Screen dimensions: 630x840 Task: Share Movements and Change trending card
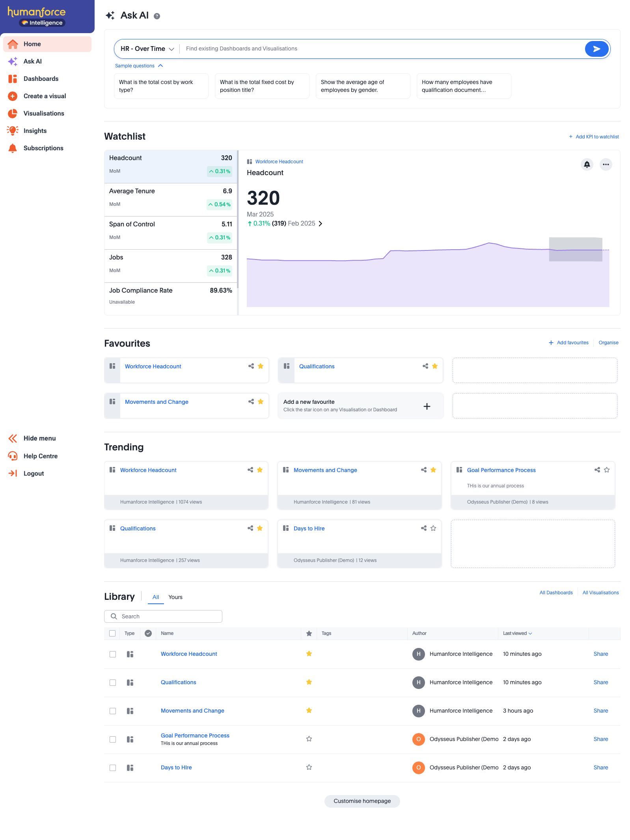(x=424, y=470)
